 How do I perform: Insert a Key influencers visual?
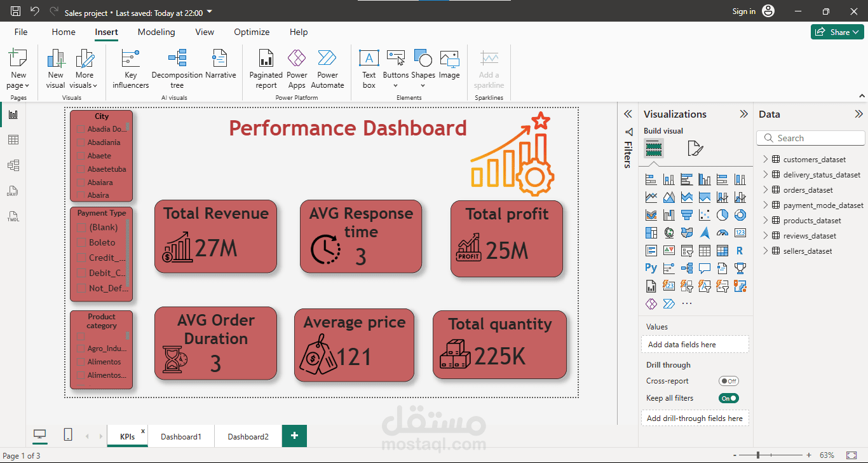coord(130,69)
